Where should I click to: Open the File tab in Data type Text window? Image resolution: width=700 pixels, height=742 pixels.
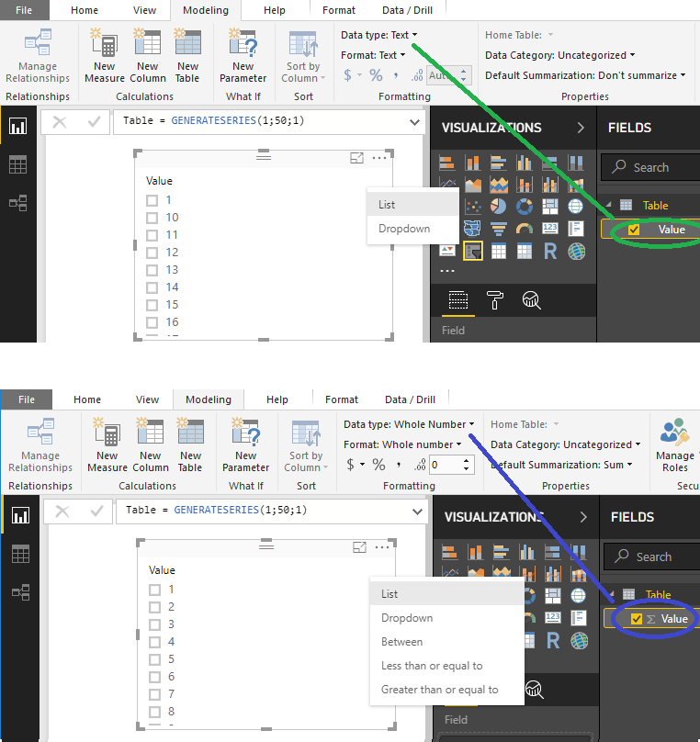click(24, 10)
